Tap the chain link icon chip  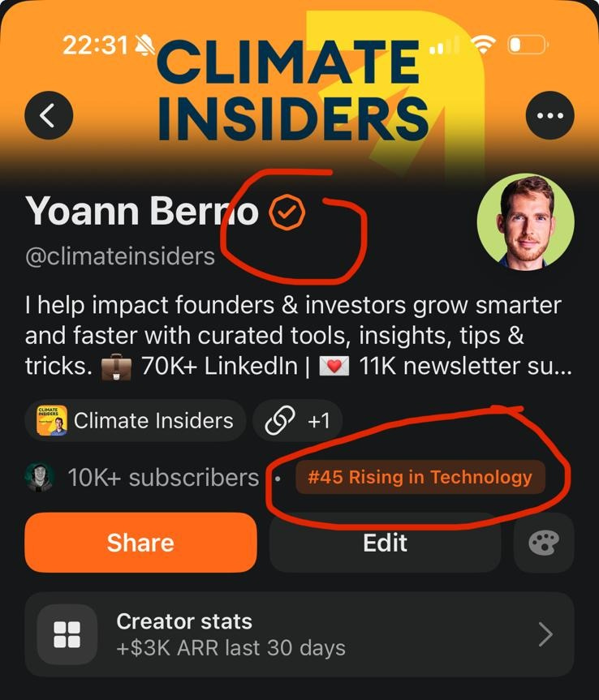(280, 420)
